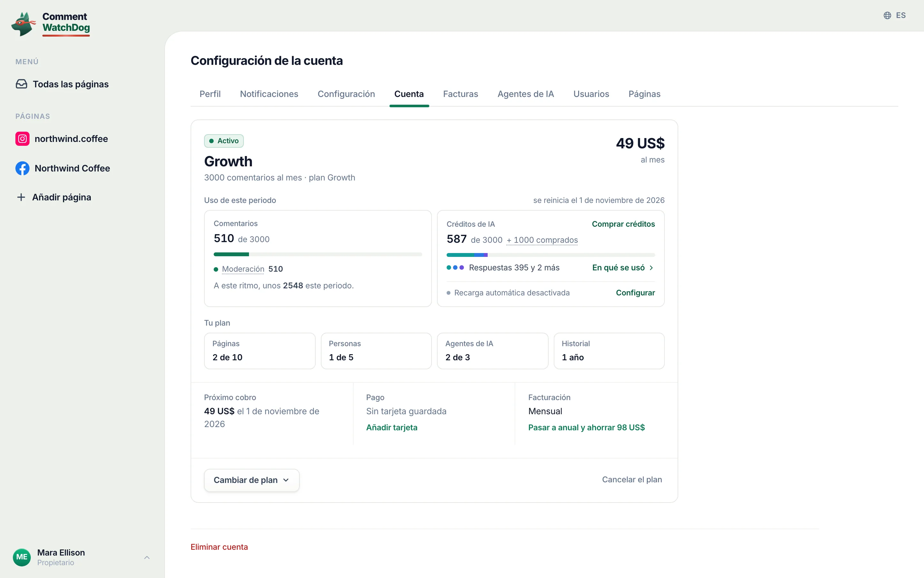The image size is (924, 578).
Task: Click Pasar a anual y ahorrar 98 US$
Action: click(x=586, y=427)
